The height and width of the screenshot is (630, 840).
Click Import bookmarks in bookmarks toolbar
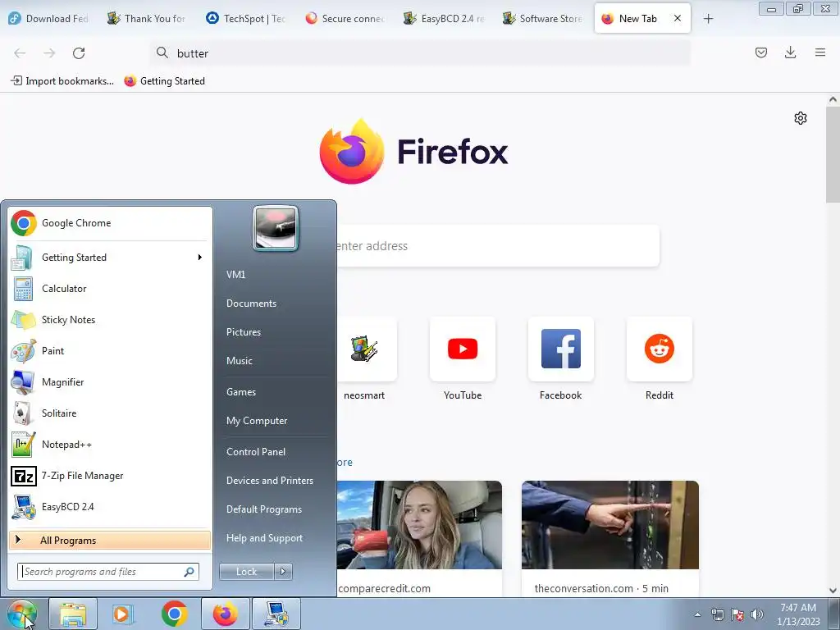pos(62,81)
